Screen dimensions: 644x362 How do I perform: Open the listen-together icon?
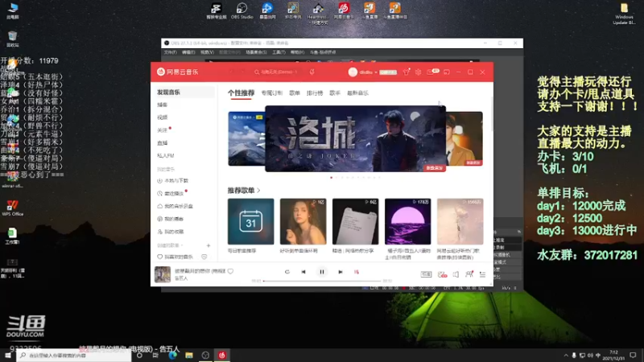469,274
